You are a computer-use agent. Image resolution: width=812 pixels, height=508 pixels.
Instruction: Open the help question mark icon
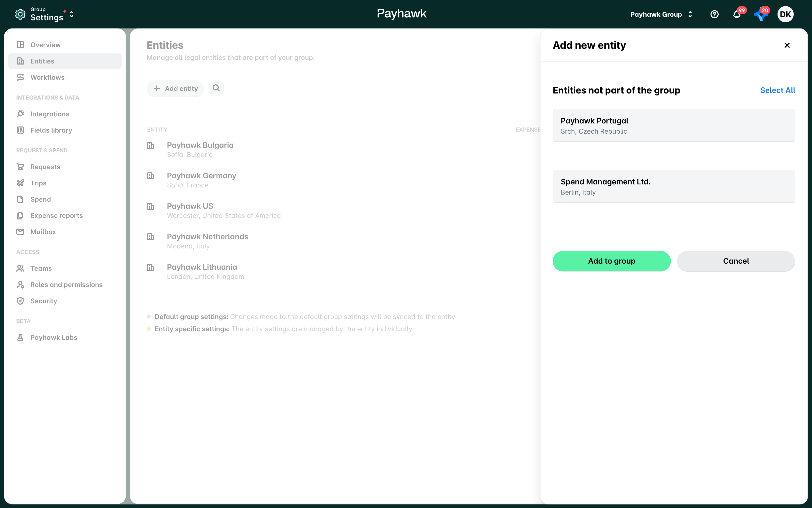pyautogui.click(x=714, y=14)
